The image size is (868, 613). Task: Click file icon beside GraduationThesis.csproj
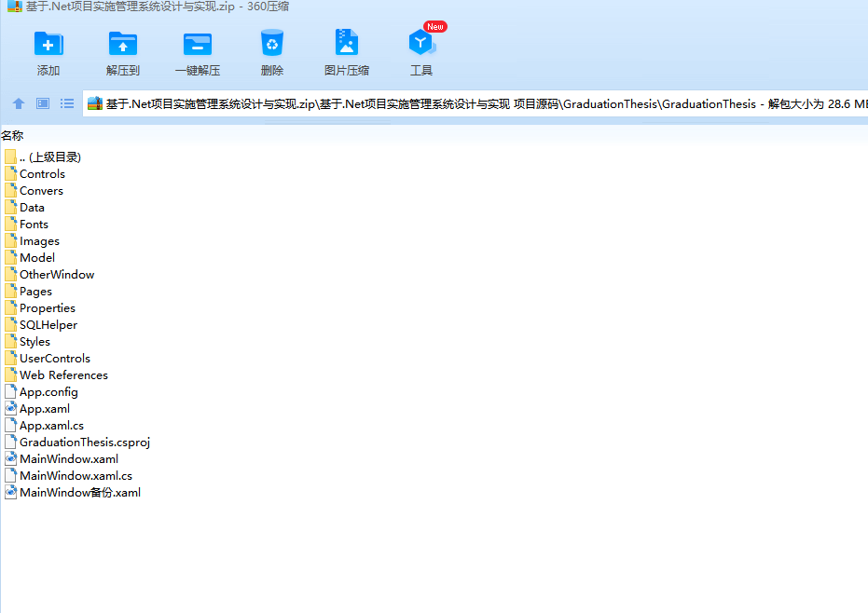click(10, 442)
